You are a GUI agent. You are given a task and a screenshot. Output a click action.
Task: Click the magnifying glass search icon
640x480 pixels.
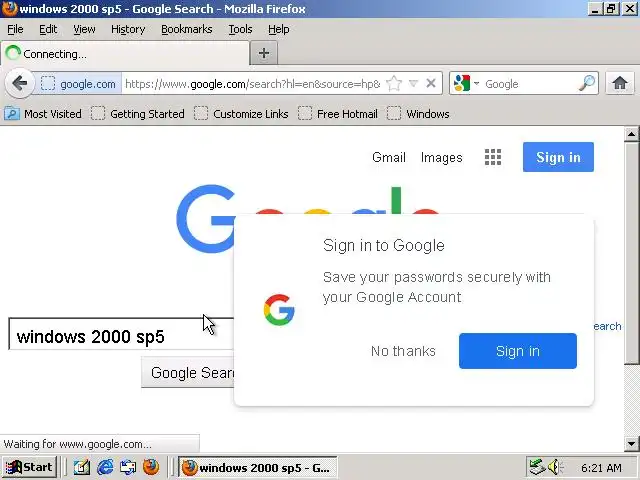pos(587,84)
